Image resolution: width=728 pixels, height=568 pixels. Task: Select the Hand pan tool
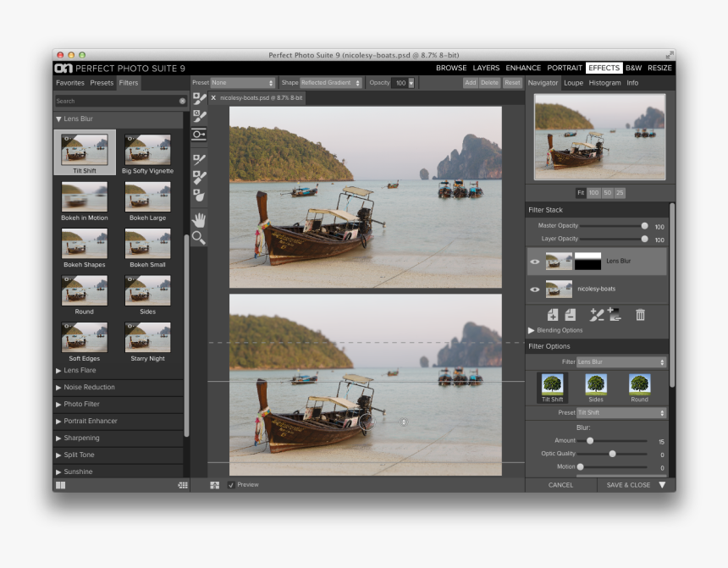199,220
